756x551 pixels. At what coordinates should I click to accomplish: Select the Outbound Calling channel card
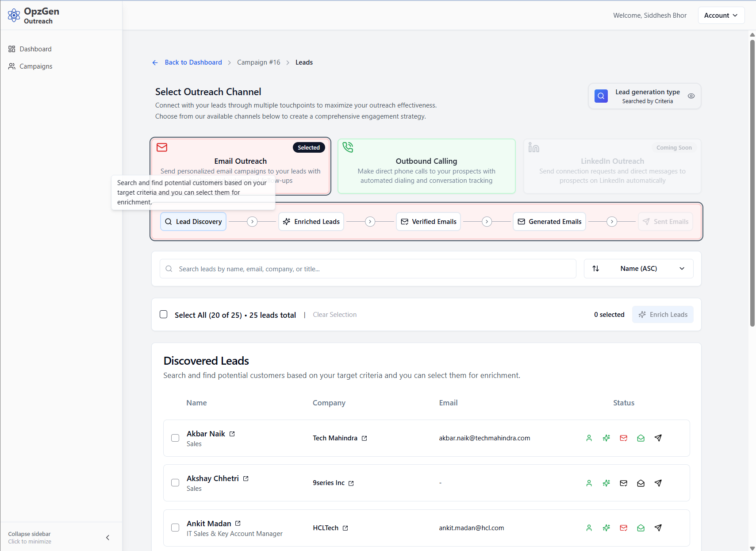pos(426,166)
